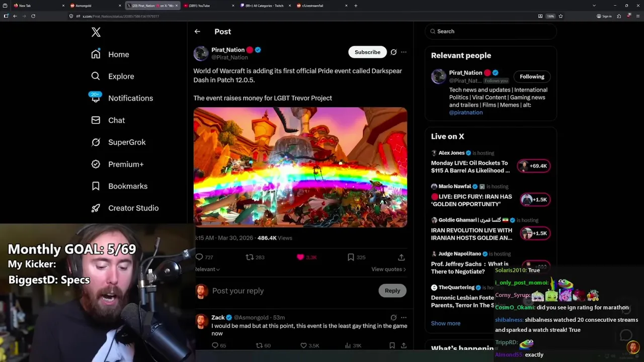
Task: Open the browser hamburger menu
Action: tap(638, 16)
